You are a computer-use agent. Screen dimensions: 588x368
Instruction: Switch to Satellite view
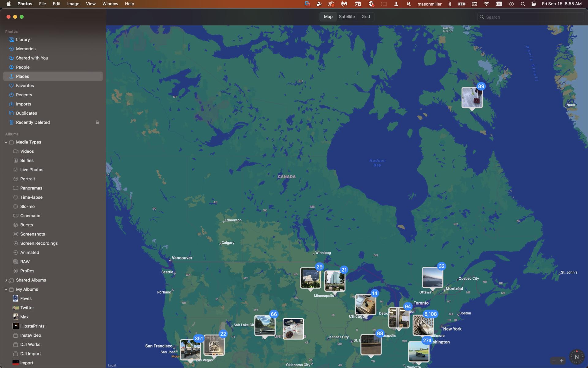click(x=347, y=17)
